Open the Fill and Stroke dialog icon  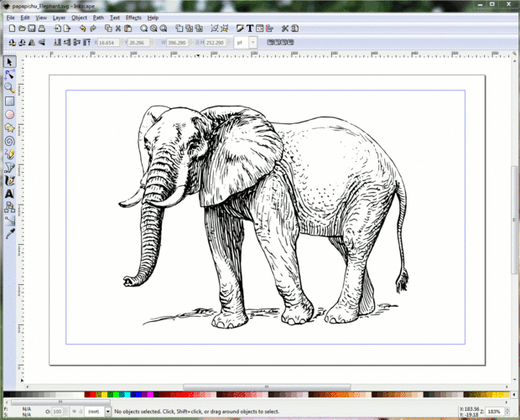coord(240,29)
